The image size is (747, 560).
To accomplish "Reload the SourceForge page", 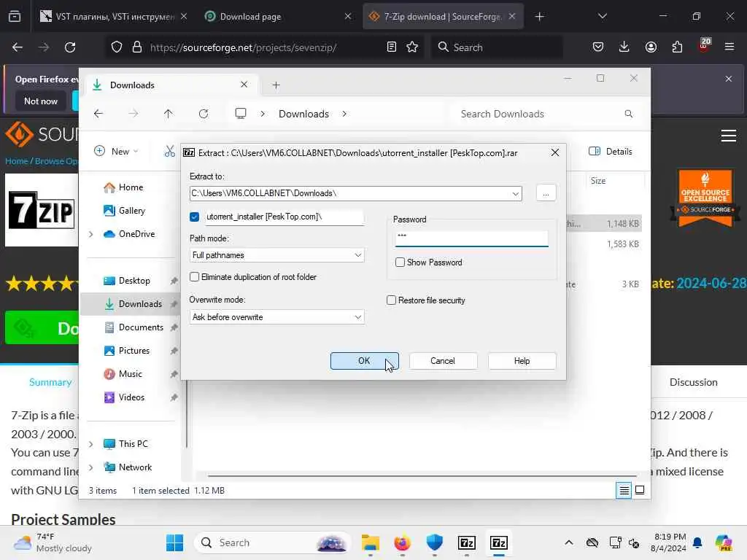I will [70, 47].
